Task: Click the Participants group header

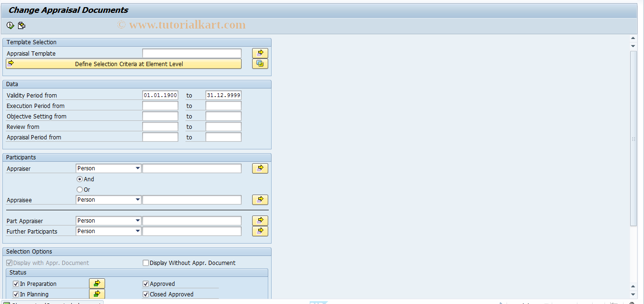Action: tap(137, 157)
